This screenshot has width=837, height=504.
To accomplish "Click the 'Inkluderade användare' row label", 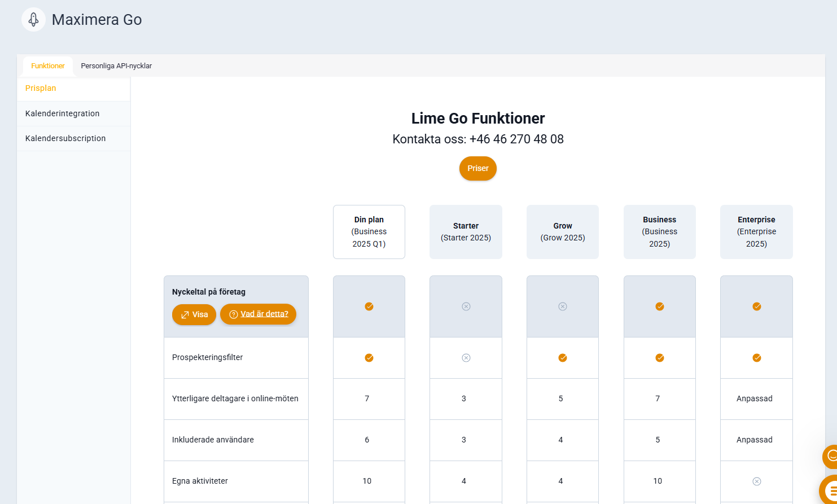I will pos(213,440).
